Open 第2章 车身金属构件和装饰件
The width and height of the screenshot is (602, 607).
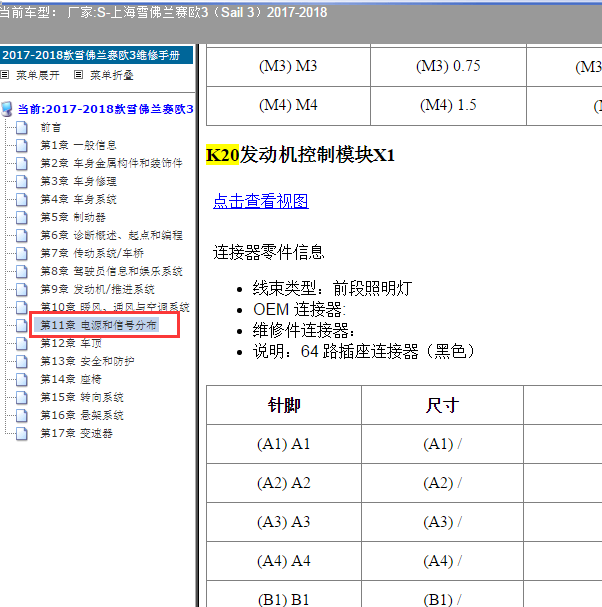111,163
